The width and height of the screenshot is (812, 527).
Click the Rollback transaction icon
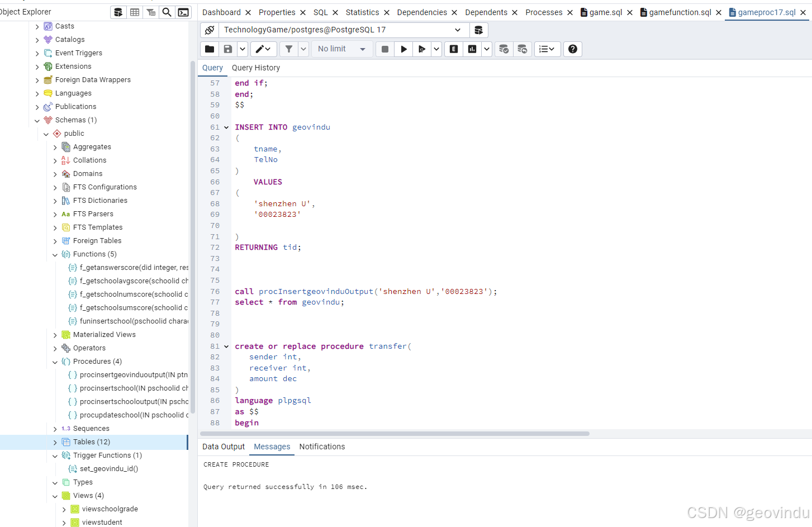tap(522, 49)
